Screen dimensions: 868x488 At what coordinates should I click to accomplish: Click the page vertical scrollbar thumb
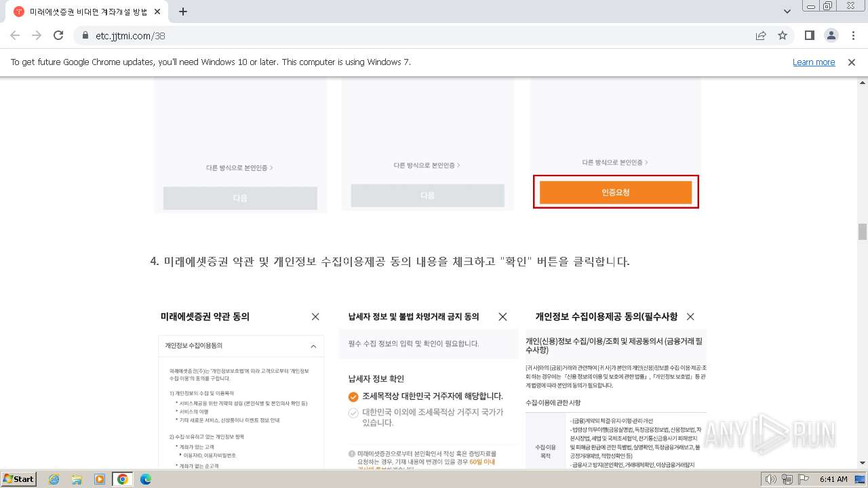tap(863, 231)
